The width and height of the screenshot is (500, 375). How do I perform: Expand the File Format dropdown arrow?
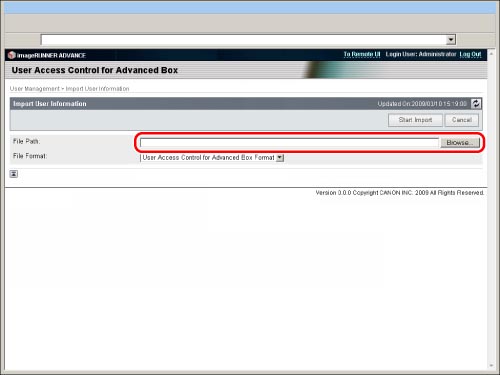tap(280, 158)
